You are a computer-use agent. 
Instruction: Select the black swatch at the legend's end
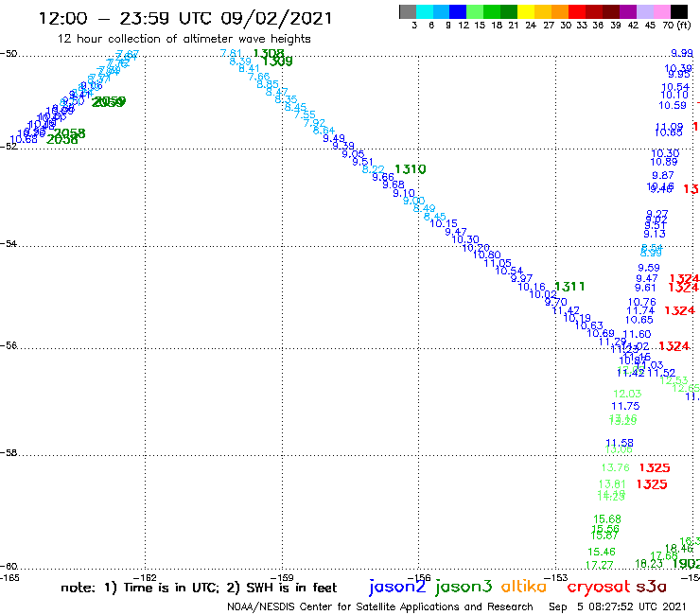tap(679, 11)
